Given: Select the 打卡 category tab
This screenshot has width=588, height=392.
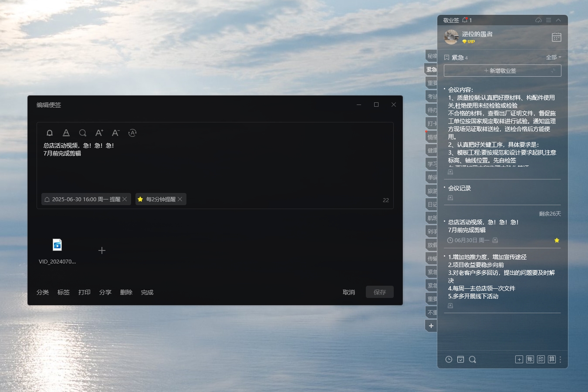Looking at the screenshot, I should tap(431, 123).
